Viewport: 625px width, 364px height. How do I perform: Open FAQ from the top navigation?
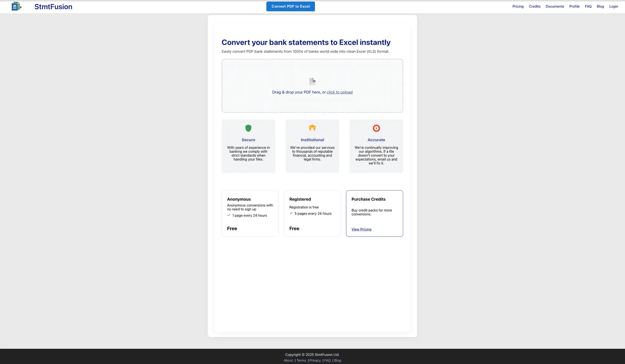(588, 6)
